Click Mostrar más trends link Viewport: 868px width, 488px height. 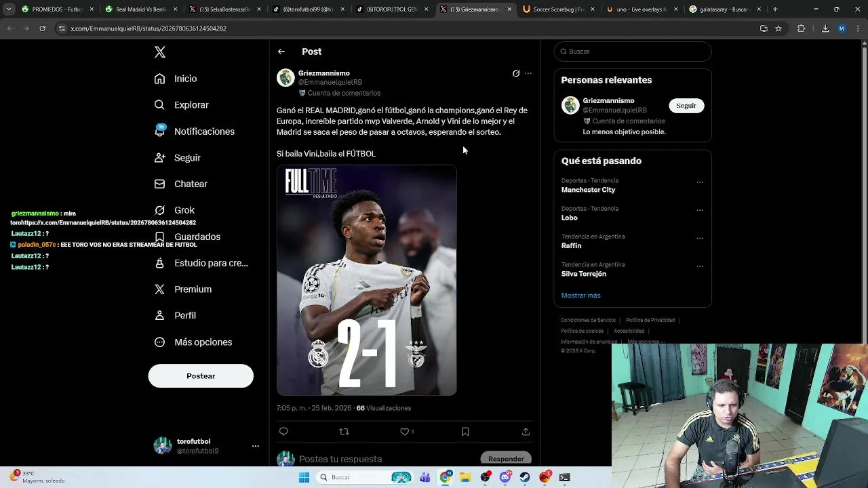pyautogui.click(x=580, y=296)
